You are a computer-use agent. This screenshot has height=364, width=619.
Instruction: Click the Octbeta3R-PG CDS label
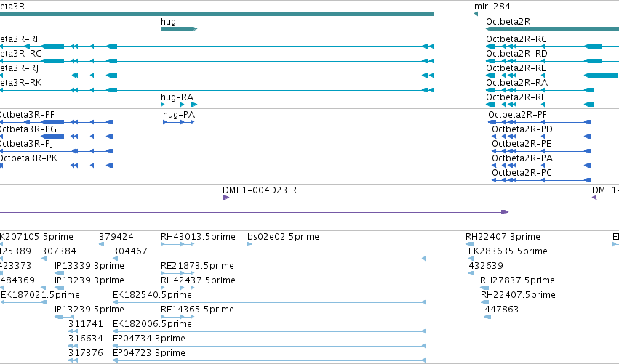tap(28, 129)
